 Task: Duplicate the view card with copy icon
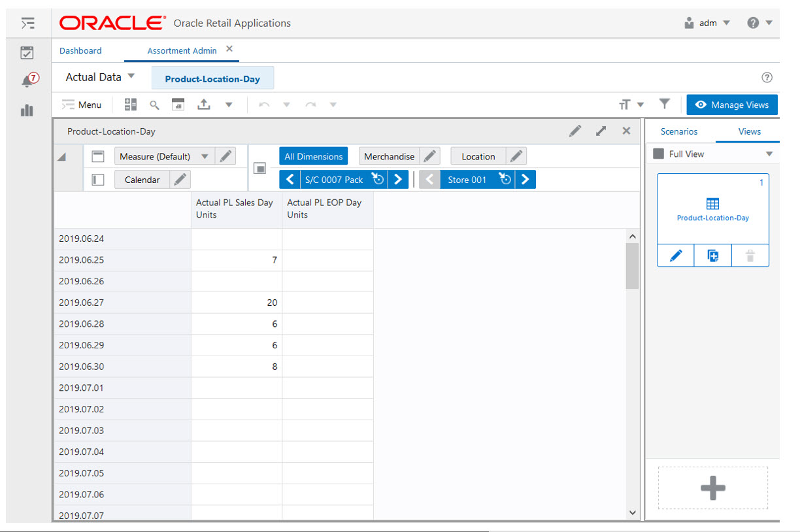click(713, 256)
